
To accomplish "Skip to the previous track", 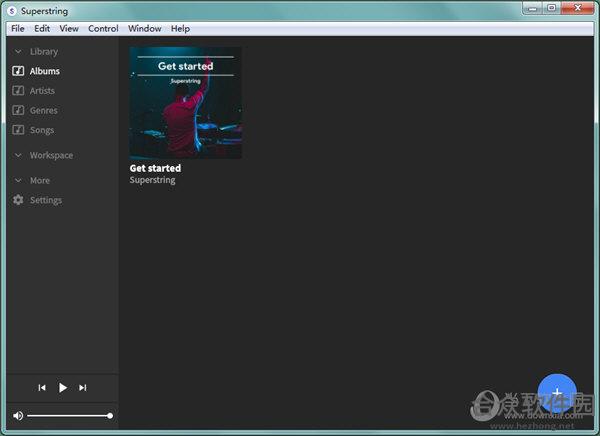I will (42, 388).
